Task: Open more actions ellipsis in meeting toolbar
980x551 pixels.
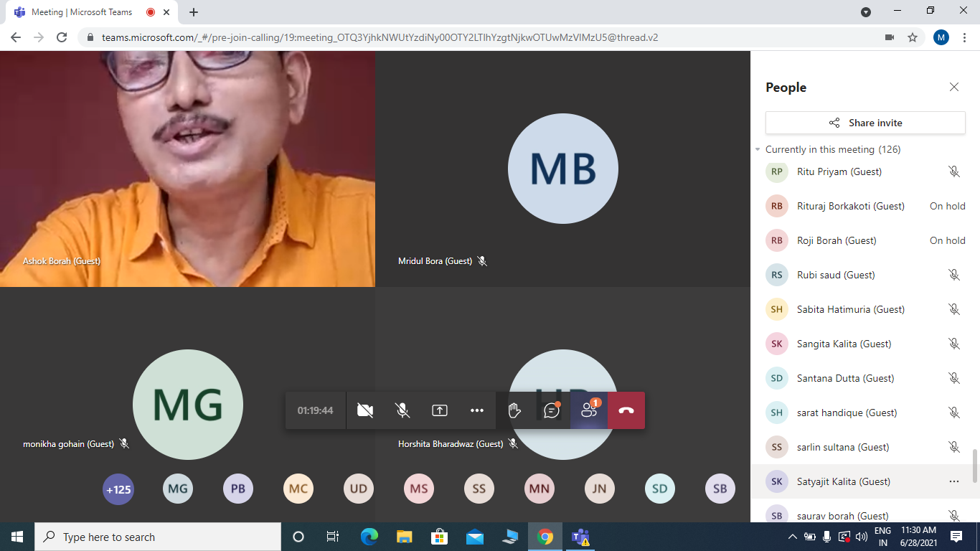Action: coord(477,410)
